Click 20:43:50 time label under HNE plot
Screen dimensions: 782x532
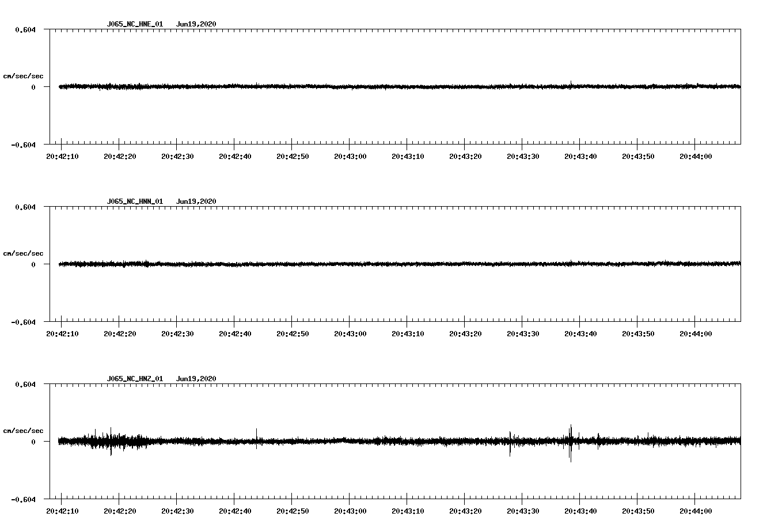pos(638,157)
